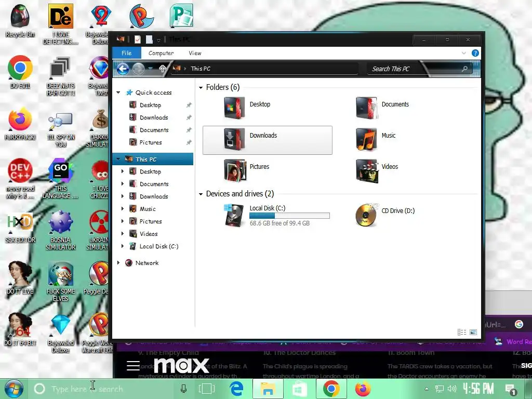Launch Edge from the taskbar
The image size is (532, 399).
(x=236, y=389)
